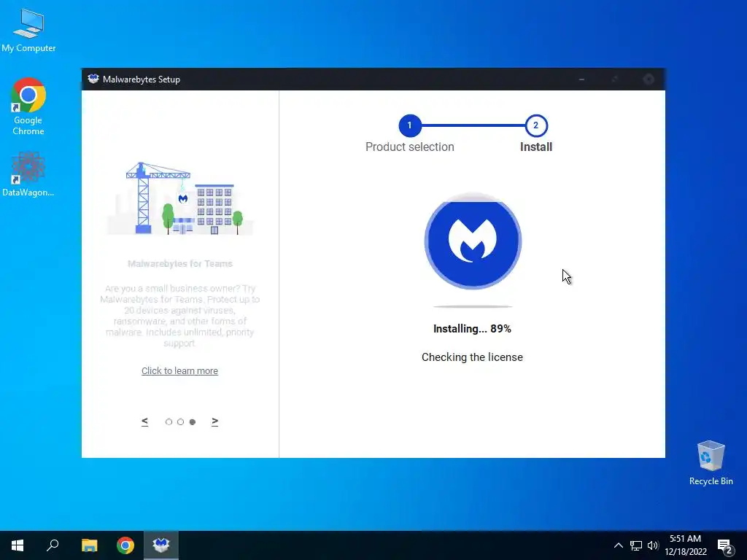Open the taskbar clock and date
The width and height of the screenshot is (747, 560).
pyautogui.click(x=686, y=545)
